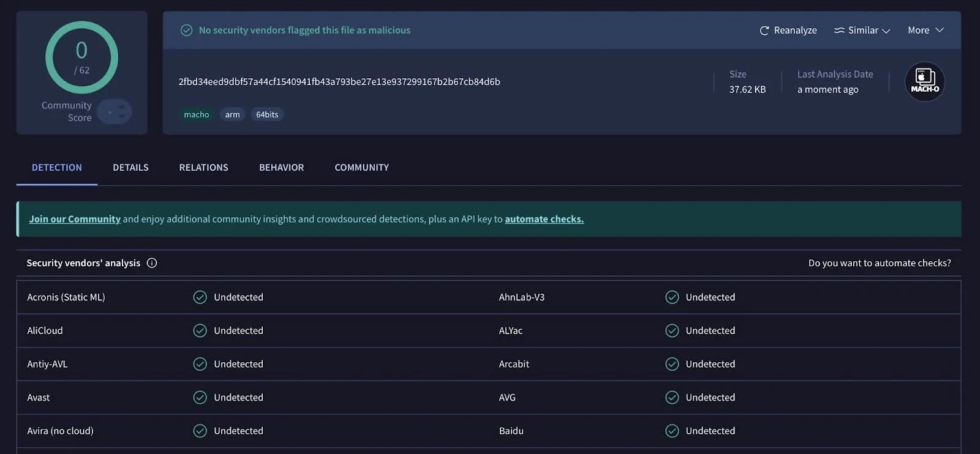Screen dimensions: 980x454
Task: Click the Similar approximately-equal icon
Action: (839, 30)
